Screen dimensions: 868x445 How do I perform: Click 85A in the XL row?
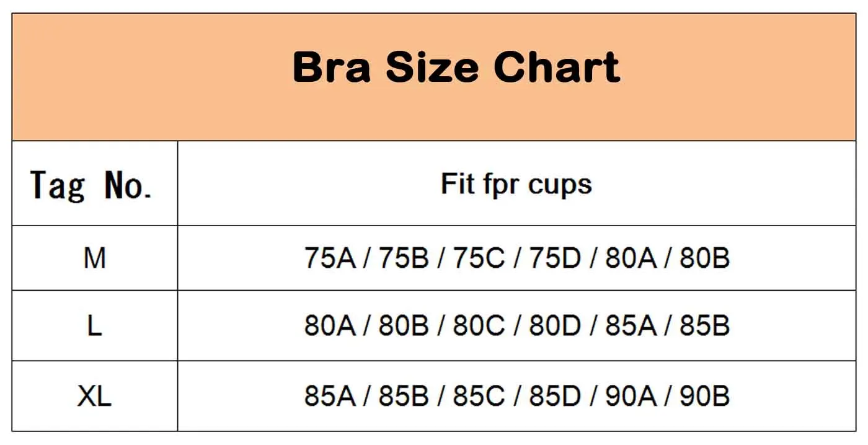(x=330, y=397)
